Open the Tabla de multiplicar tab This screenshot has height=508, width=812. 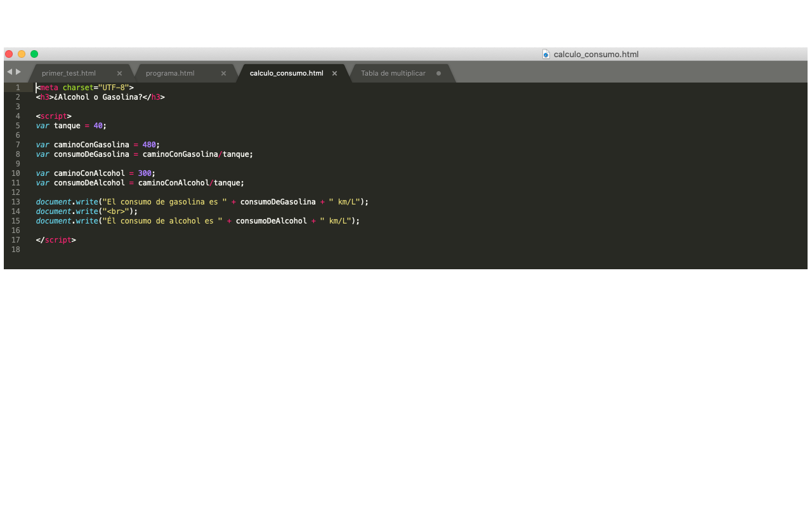(393, 73)
